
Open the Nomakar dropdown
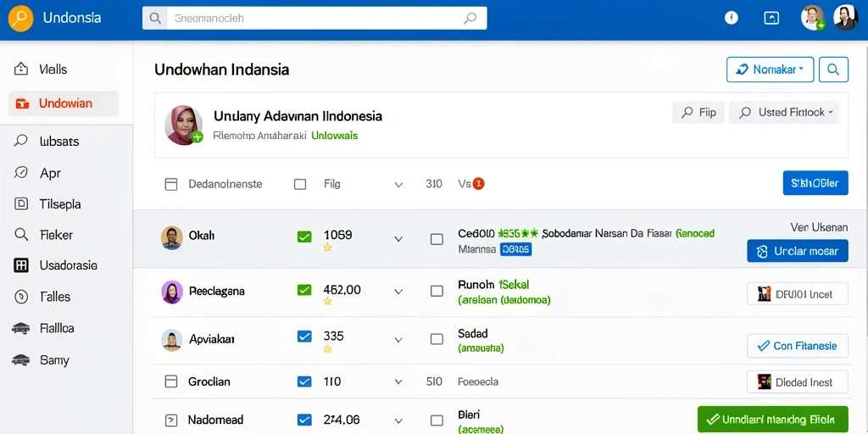[x=770, y=70]
